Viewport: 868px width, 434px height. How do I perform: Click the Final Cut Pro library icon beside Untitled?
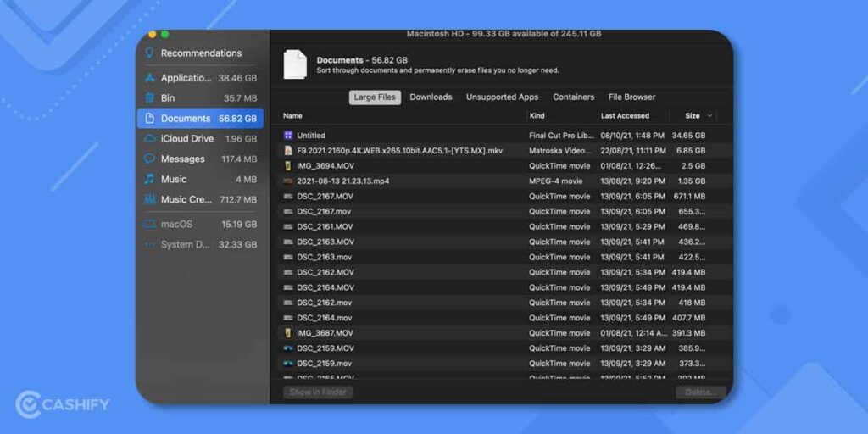pos(288,135)
